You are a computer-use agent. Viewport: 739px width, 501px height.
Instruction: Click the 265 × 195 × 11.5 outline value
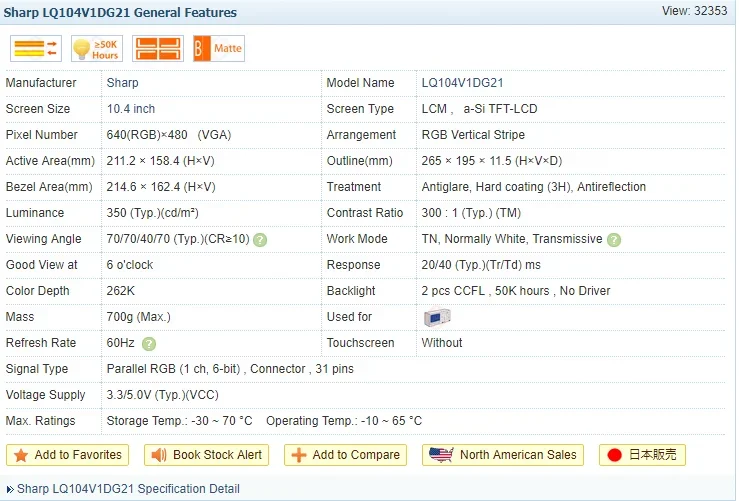click(492, 161)
